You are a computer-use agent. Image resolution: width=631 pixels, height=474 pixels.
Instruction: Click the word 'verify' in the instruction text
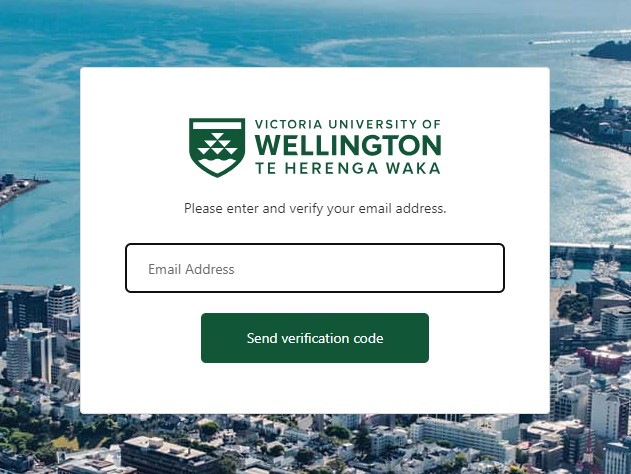click(x=307, y=209)
